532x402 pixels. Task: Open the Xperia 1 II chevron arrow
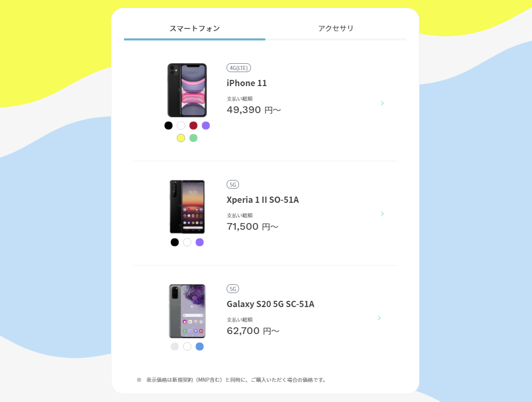[382, 214]
